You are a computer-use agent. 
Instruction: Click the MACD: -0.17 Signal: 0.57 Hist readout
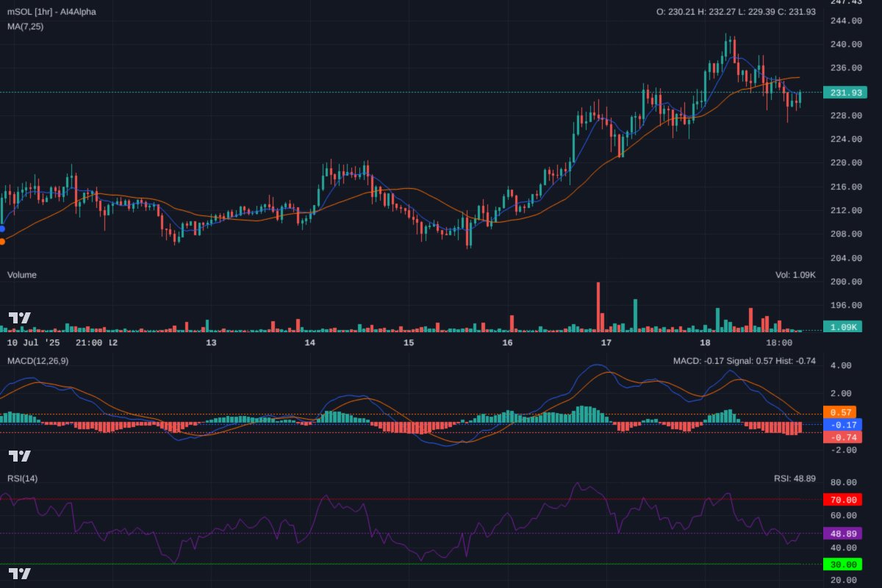coord(745,361)
